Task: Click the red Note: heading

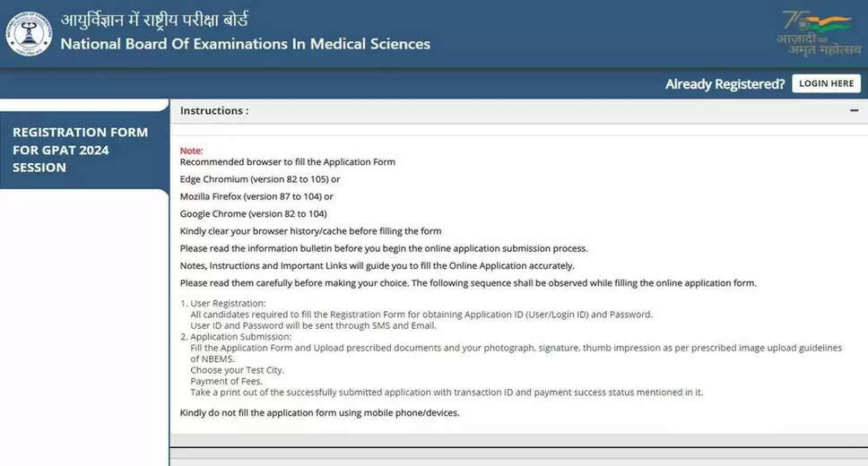Action: tap(191, 151)
